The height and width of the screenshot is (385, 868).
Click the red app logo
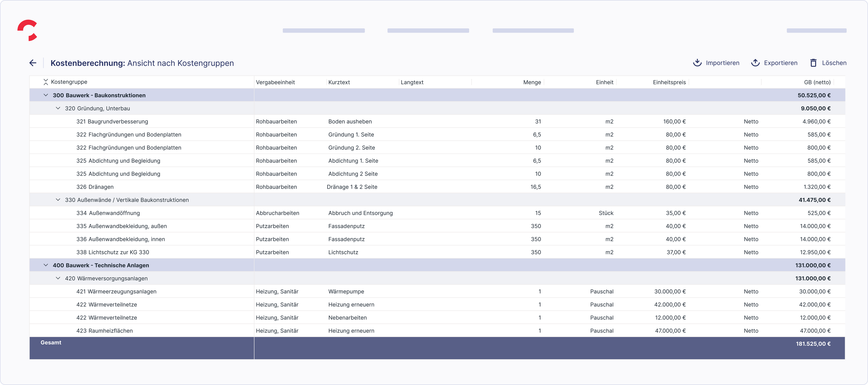tap(28, 30)
